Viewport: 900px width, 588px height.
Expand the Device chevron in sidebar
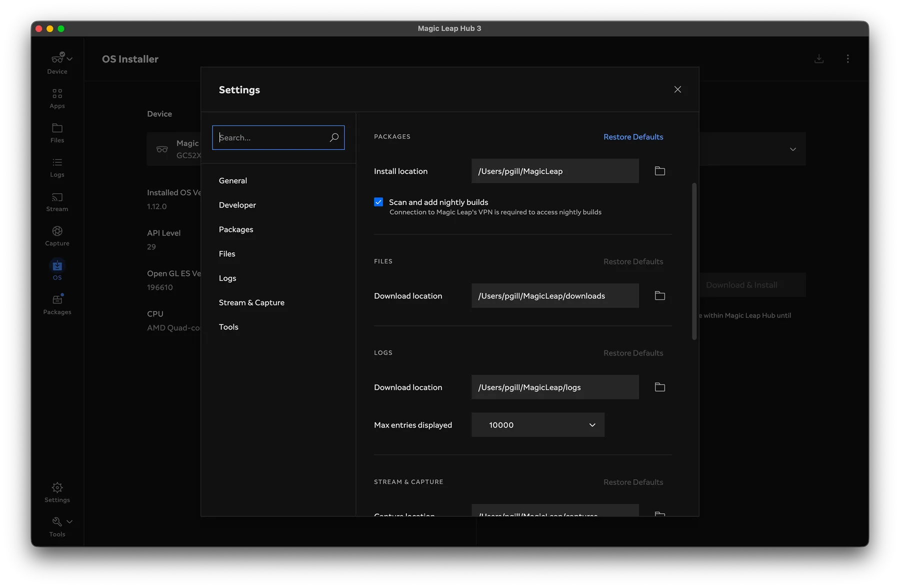(69, 59)
